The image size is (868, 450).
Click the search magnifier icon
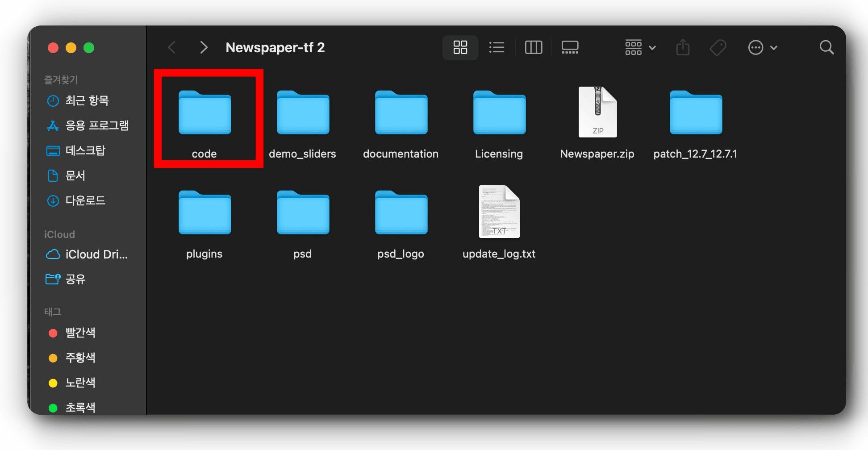[826, 47]
